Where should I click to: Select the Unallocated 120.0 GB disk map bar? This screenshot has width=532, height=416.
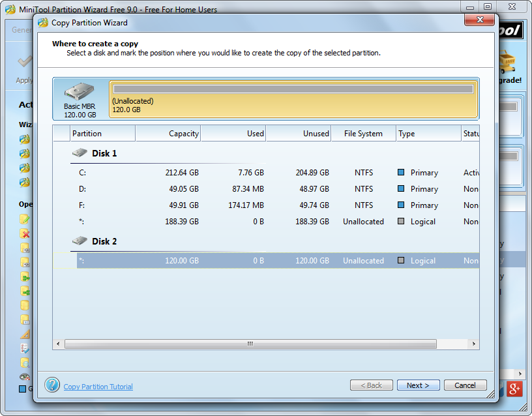(x=293, y=99)
